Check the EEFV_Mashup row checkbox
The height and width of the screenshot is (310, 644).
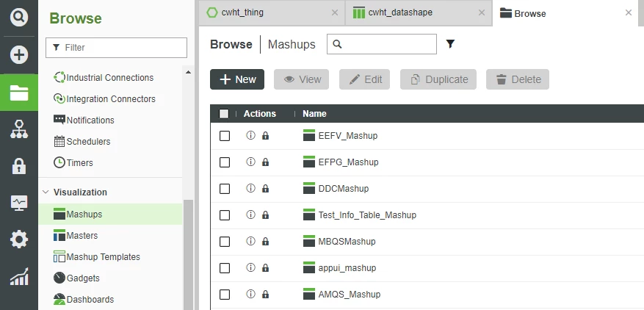[x=225, y=136]
